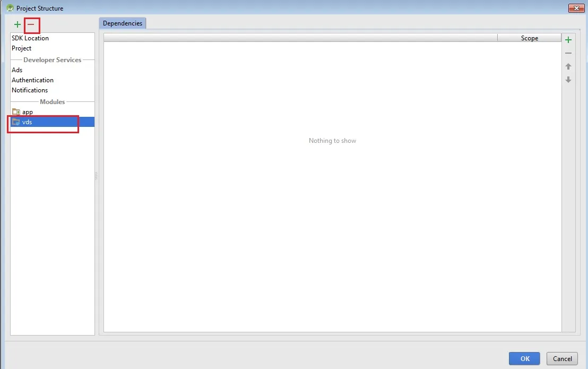Viewport: 588px width, 369px height.
Task: Click the app module folder icon
Action: coord(16,111)
